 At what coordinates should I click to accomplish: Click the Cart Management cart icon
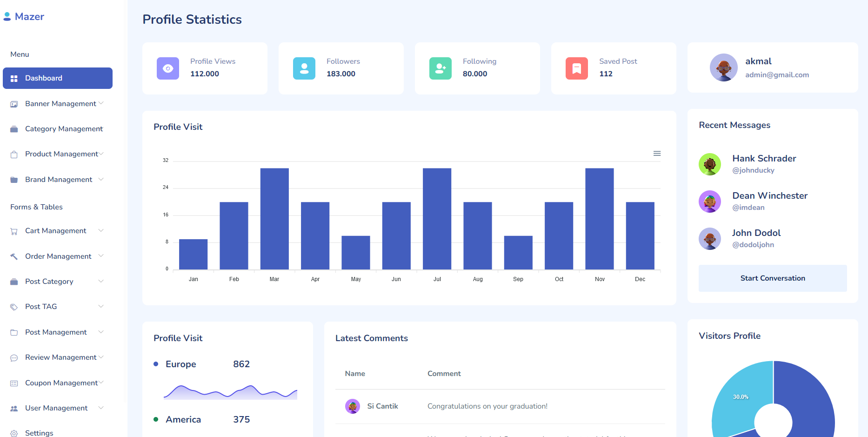coord(14,231)
